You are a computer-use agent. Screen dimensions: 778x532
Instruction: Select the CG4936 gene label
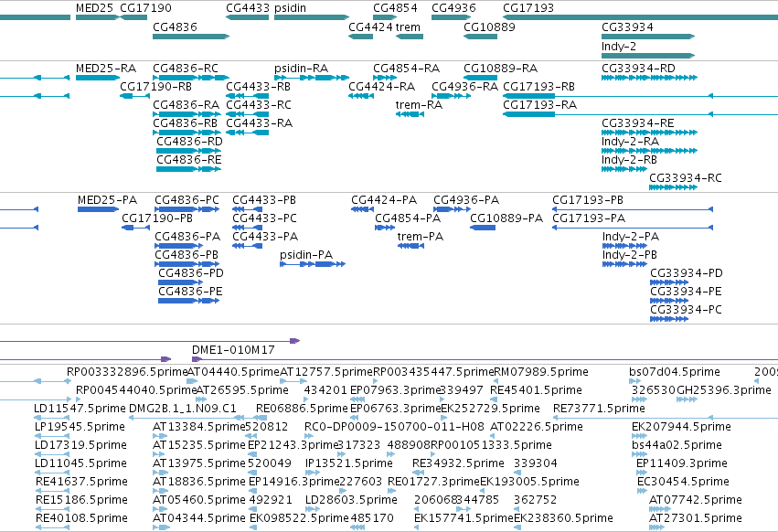[x=453, y=8]
